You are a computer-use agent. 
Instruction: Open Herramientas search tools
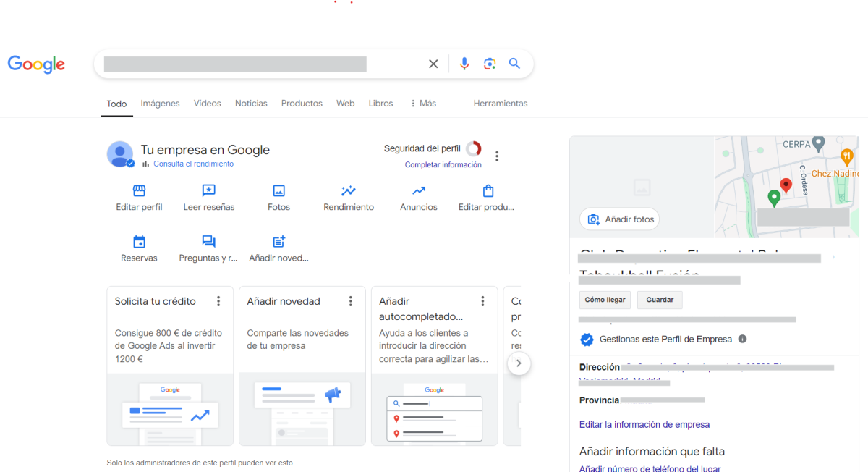pyautogui.click(x=501, y=104)
